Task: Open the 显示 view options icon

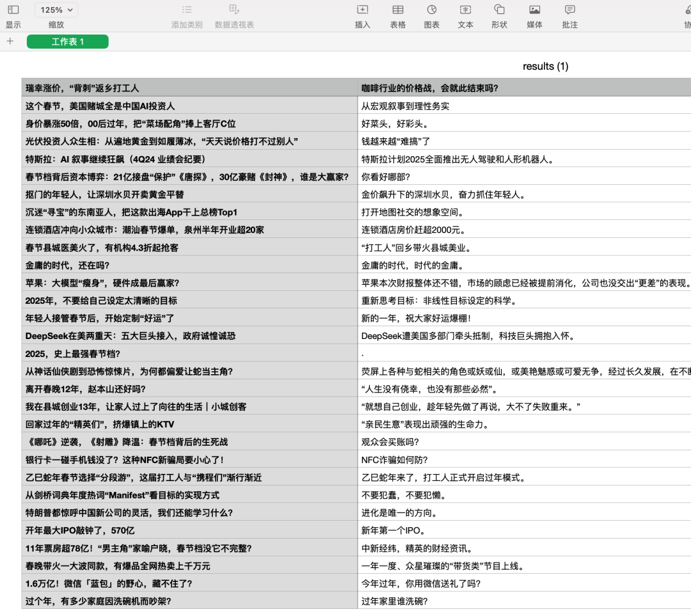Action: 13,10
